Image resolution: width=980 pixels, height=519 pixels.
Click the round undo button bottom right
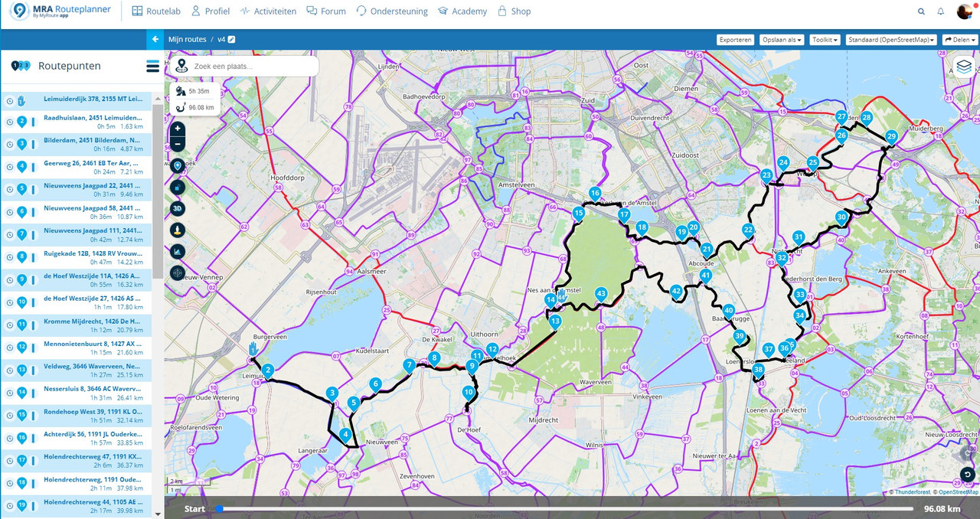point(968,475)
